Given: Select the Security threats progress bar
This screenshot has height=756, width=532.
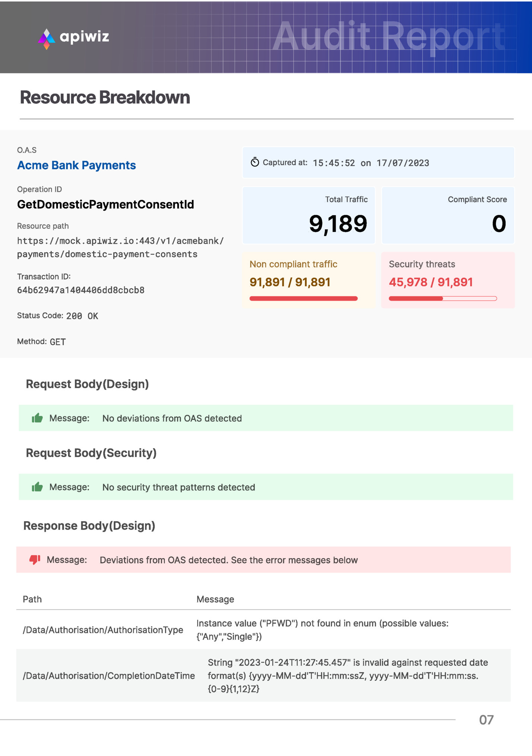Looking at the screenshot, I should click(x=443, y=298).
